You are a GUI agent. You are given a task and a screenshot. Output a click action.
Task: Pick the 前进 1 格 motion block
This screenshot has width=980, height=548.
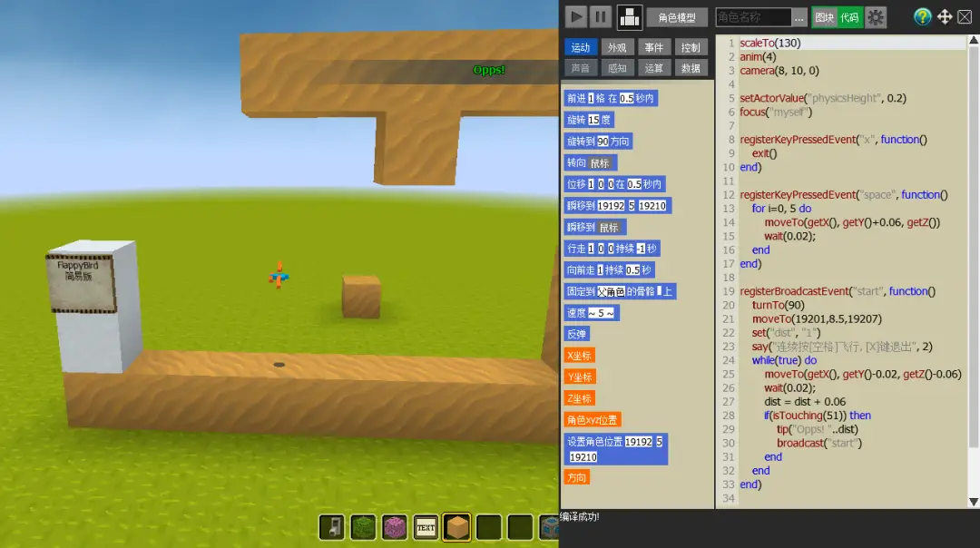point(610,98)
